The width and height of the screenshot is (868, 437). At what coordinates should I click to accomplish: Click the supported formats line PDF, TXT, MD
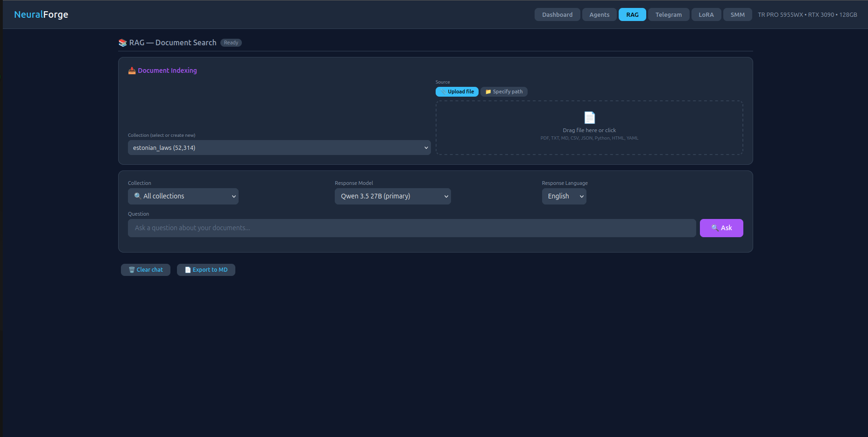click(x=589, y=138)
